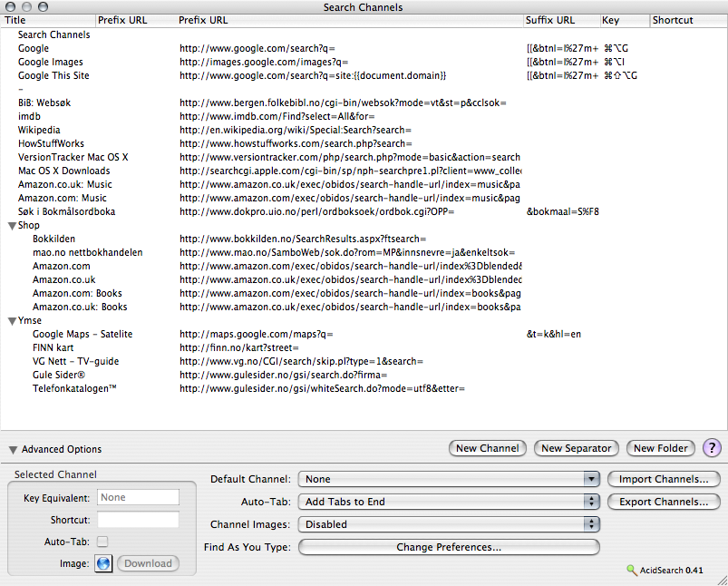This screenshot has width=728, height=586.
Task: Select mao.no nettbokhandelen channel
Action: click(x=87, y=252)
